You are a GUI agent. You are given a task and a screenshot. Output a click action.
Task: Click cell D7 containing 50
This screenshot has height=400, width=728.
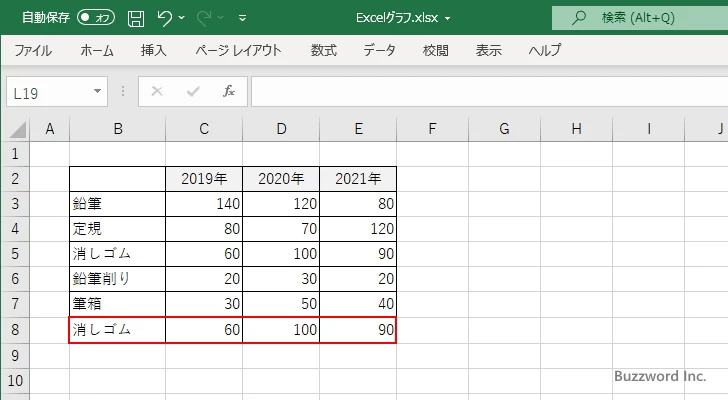point(281,304)
